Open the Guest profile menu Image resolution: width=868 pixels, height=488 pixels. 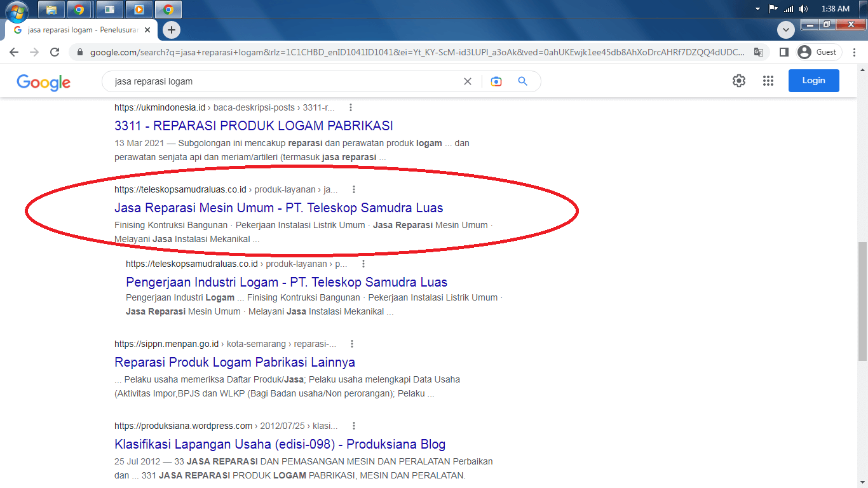click(x=819, y=52)
